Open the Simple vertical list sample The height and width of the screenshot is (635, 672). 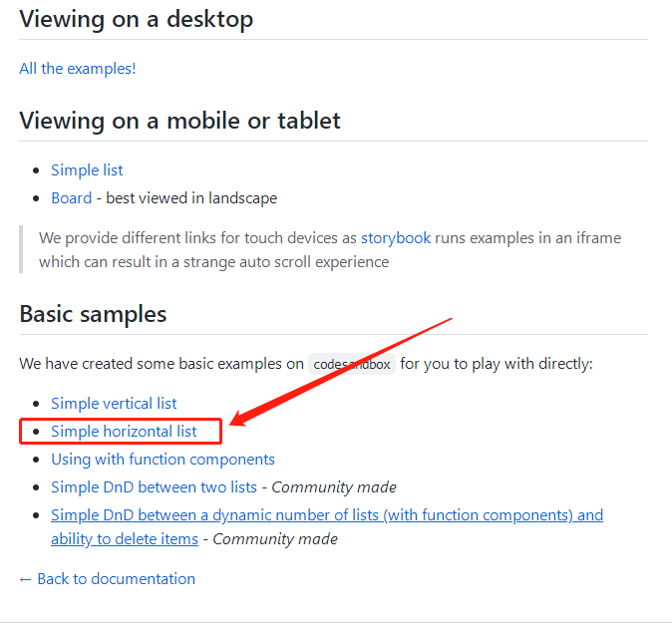pos(114,403)
